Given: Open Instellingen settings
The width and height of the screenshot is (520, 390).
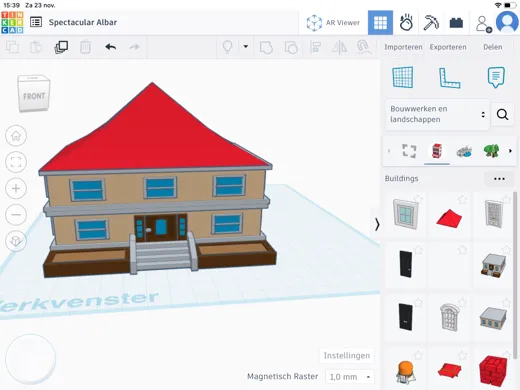Looking at the screenshot, I should pos(347,356).
